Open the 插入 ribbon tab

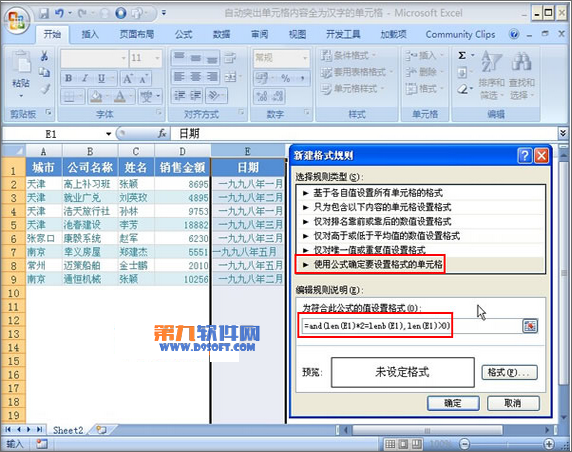point(90,34)
